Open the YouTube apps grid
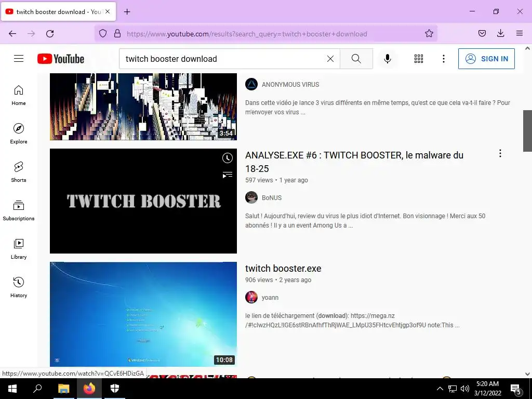 point(419,59)
